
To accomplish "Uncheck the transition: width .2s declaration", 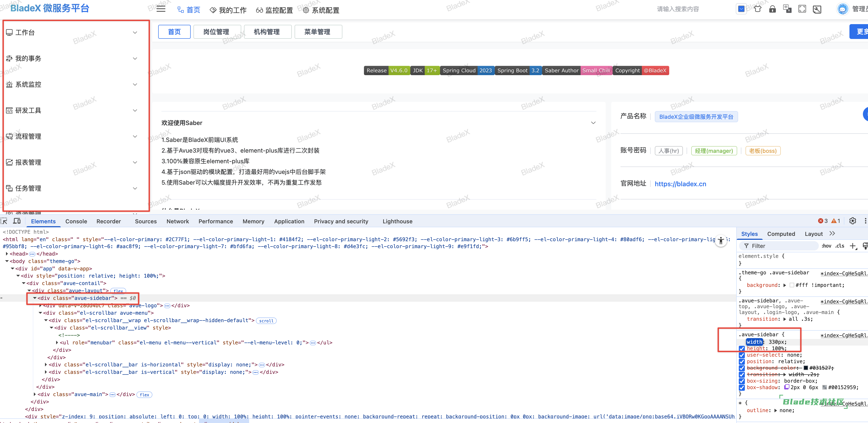I will [x=742, y=375].
